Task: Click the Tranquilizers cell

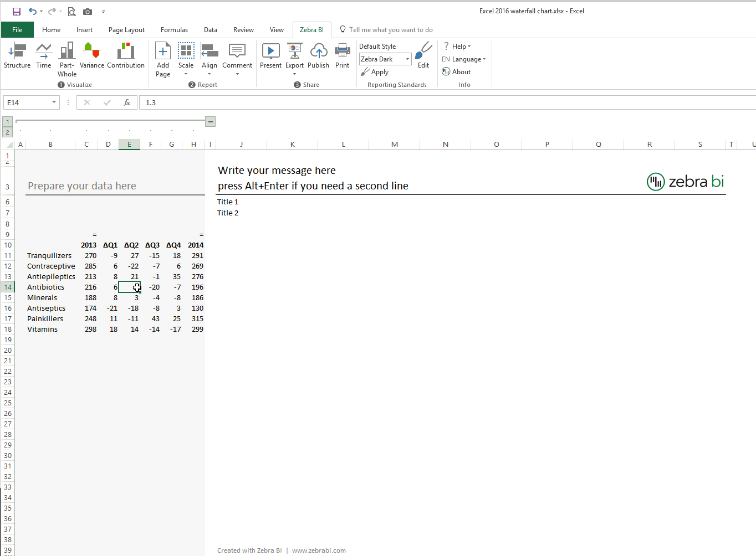Action: tap(49, 256)
